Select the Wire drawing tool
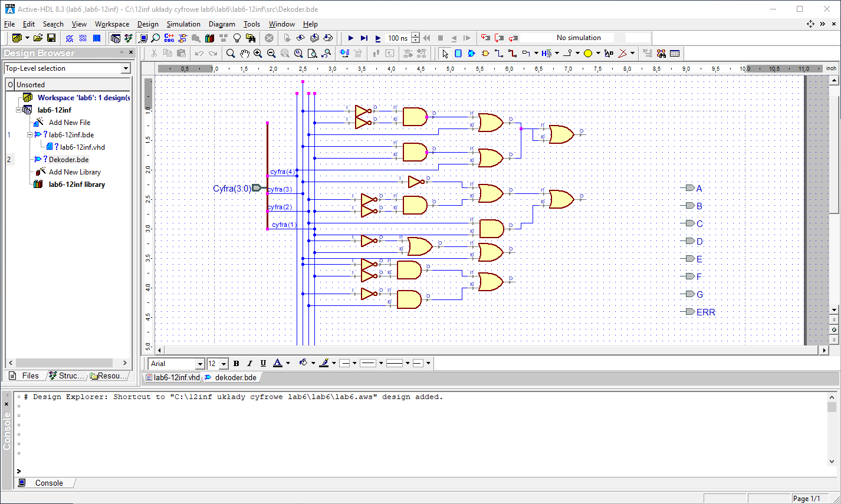The width and height of the screenshot is (841, 504). (499, 54)
